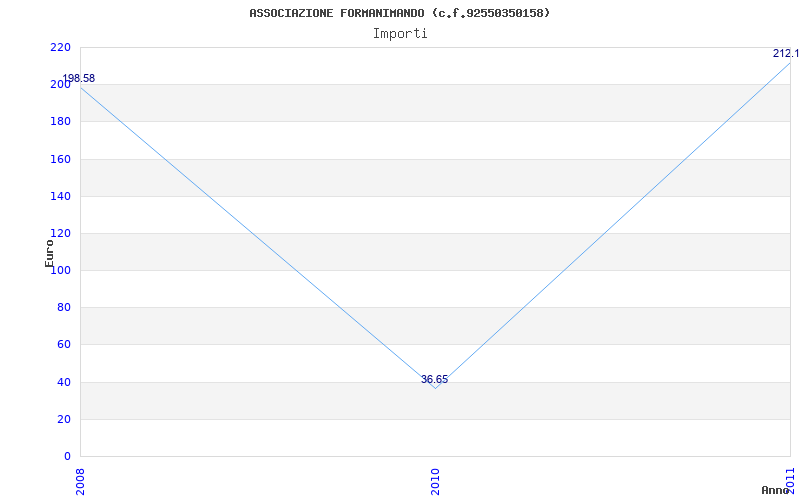Screen dimensions: 800x500
Task: Click the 80 y-axis tick label
Action: [64, 308]
